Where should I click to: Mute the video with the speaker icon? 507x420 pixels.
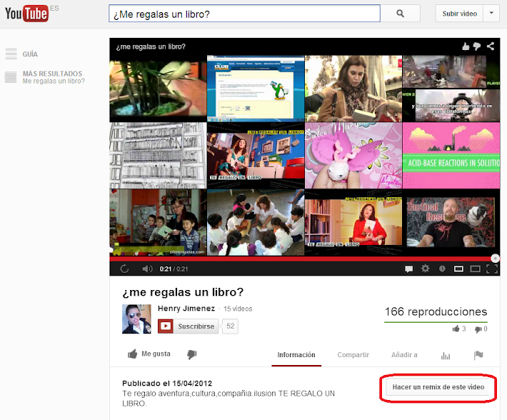pos(146,269)
